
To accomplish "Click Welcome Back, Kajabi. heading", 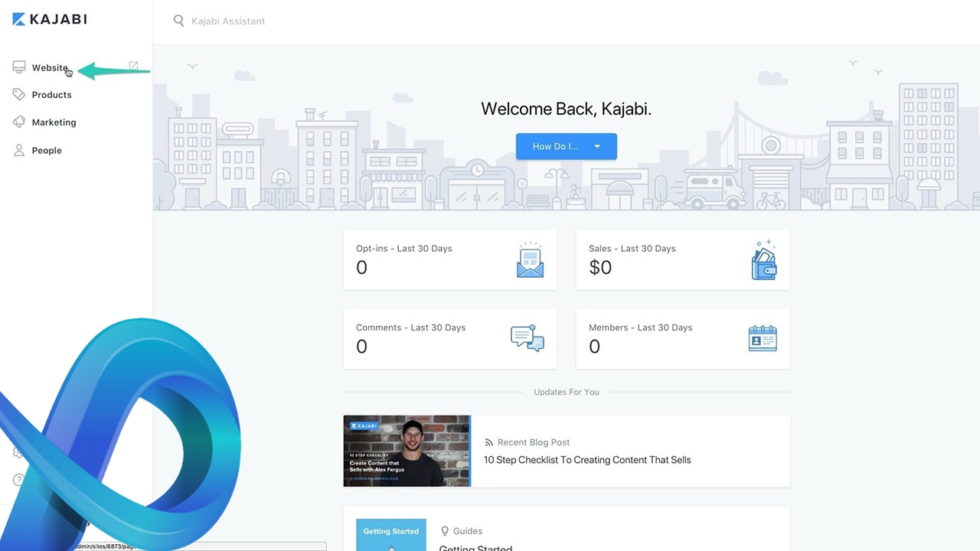I will [567, 109].
